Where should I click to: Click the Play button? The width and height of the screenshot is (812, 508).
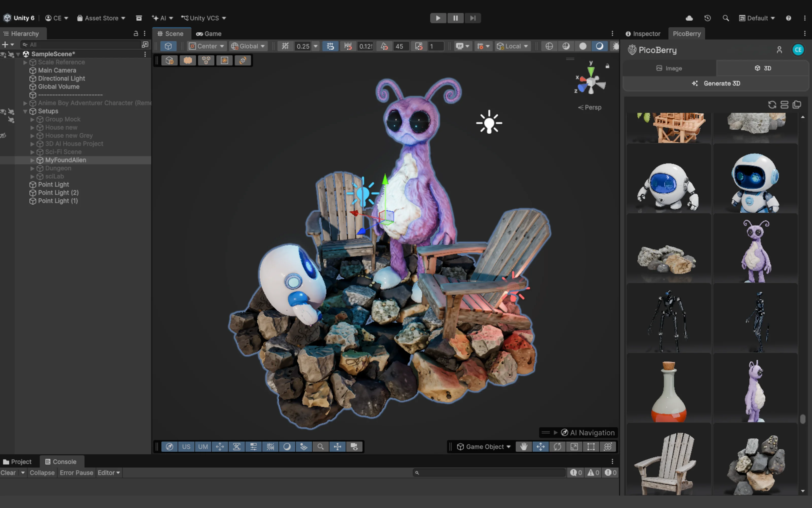coord(438,18)
